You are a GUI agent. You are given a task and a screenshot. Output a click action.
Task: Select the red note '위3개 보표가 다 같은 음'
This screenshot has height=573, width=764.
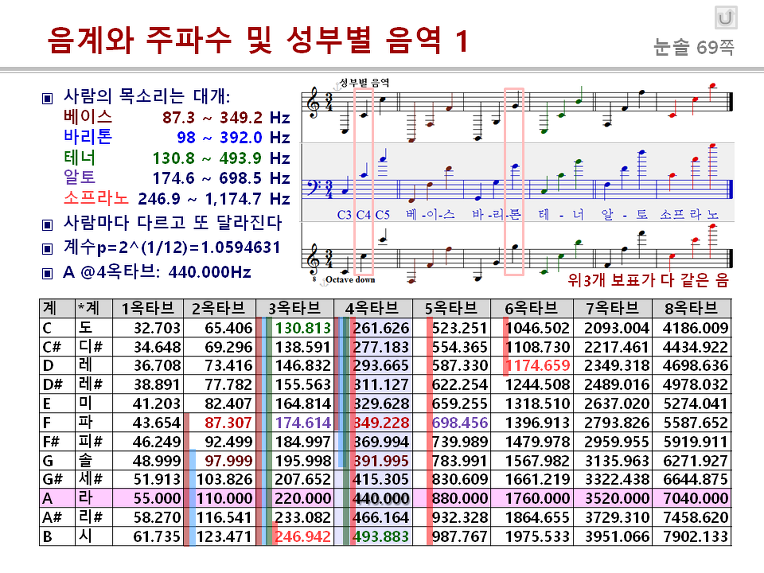click(x=648, y=280)
